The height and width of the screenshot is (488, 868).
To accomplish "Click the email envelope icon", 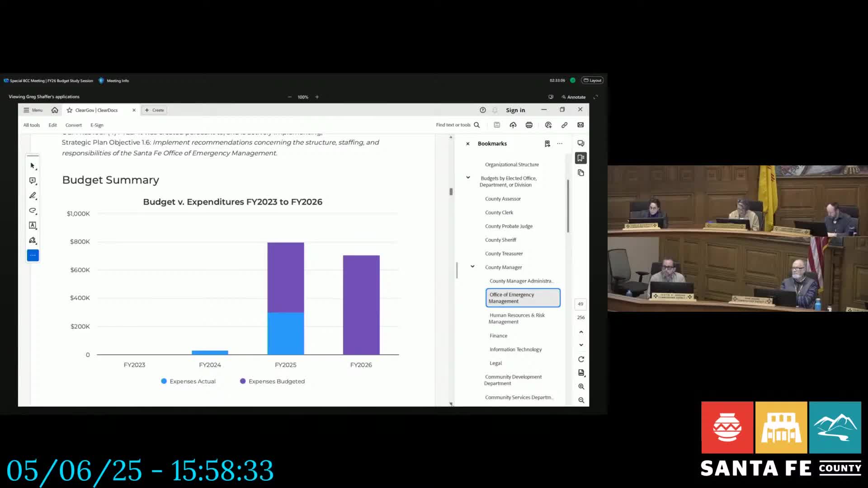I will [x=580, y=125].
